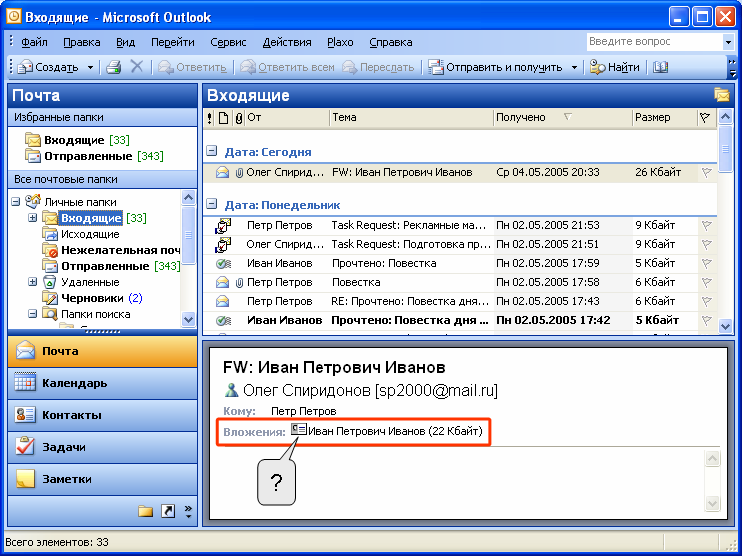
Task: Click Ответить reply button
Action: click(192, 67)
